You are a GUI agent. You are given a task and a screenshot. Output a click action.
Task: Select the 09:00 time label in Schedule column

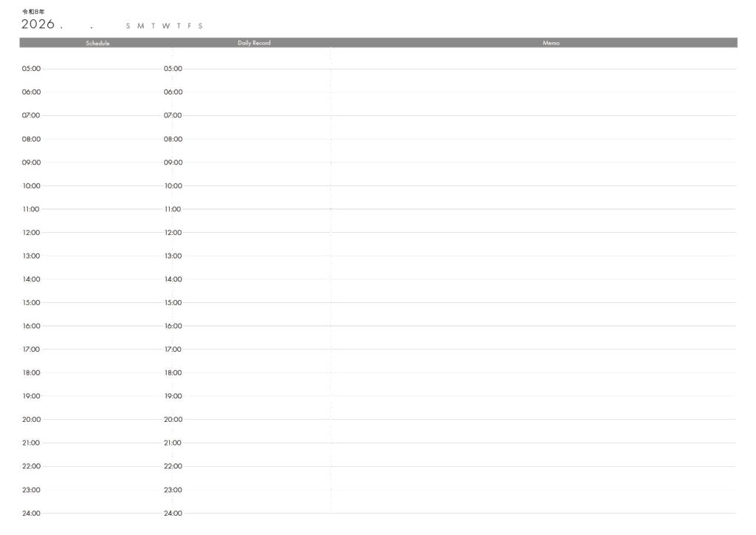coord(31,163)
